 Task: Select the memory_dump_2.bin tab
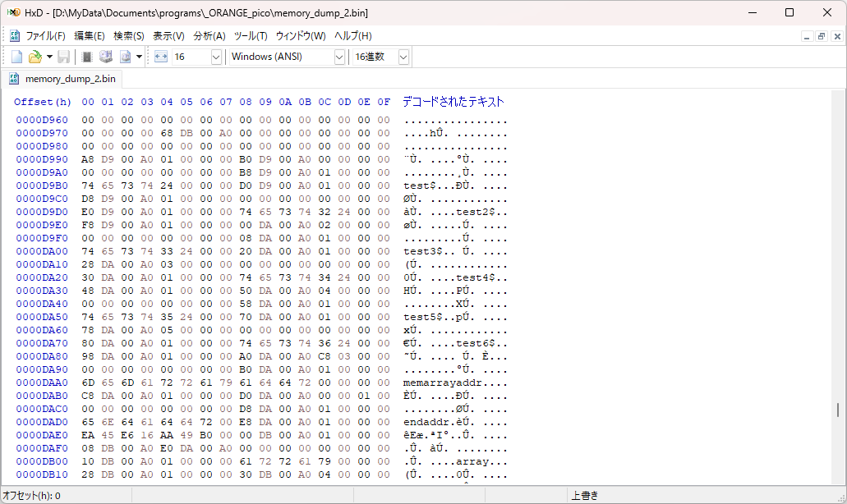tap(62, 79)
